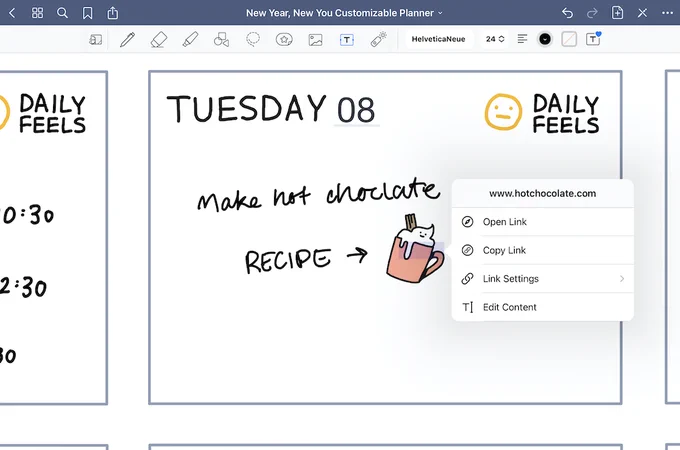
Task: Toggle the zoom window tool
Action: click(x=95, y=39)
